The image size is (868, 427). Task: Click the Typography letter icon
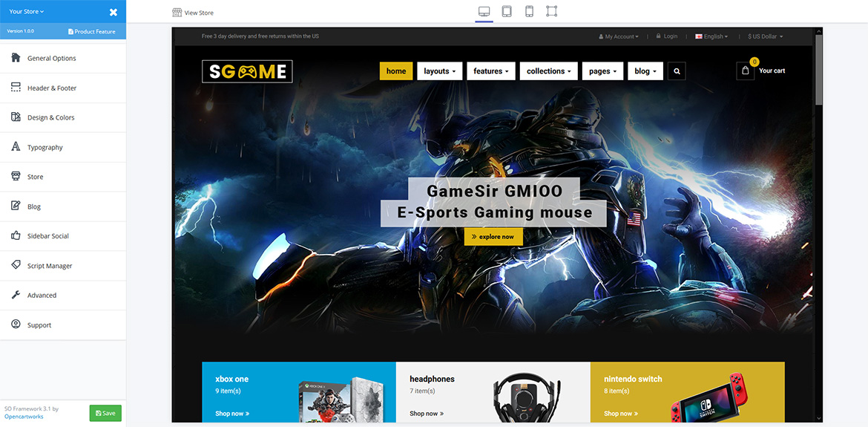pos(16,147)
